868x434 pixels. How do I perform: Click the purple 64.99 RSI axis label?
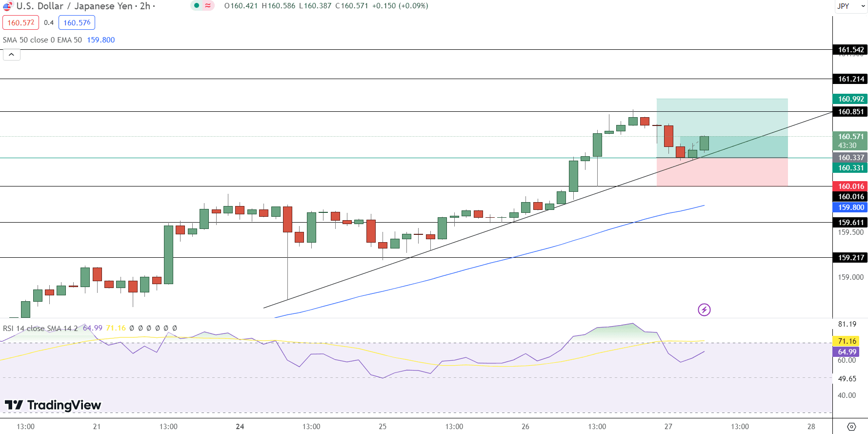click(846, 352)
